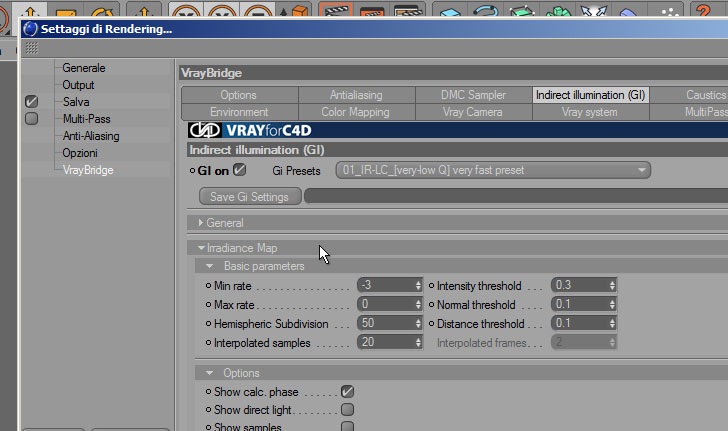
Task: Switch to the Antialiasing tab
Action: click(357, 95)
